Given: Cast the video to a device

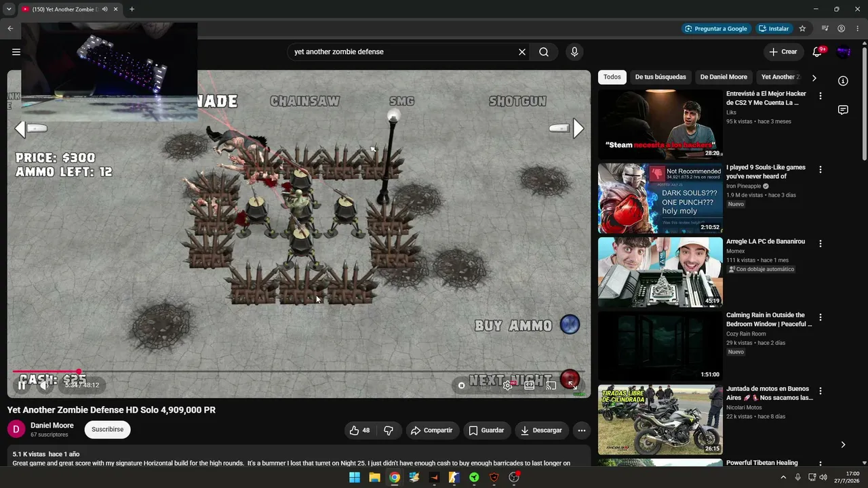Looking at the screenshot, I should (x=551, y=386).
